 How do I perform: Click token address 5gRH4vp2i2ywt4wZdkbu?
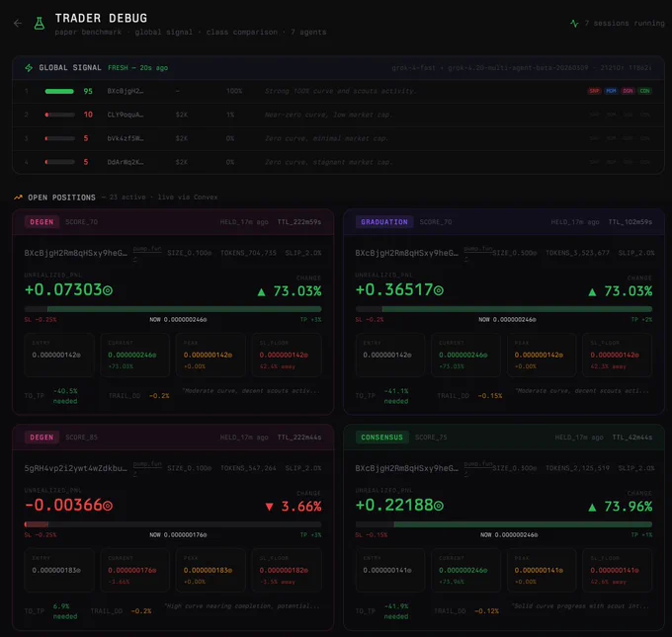[76, 468]
